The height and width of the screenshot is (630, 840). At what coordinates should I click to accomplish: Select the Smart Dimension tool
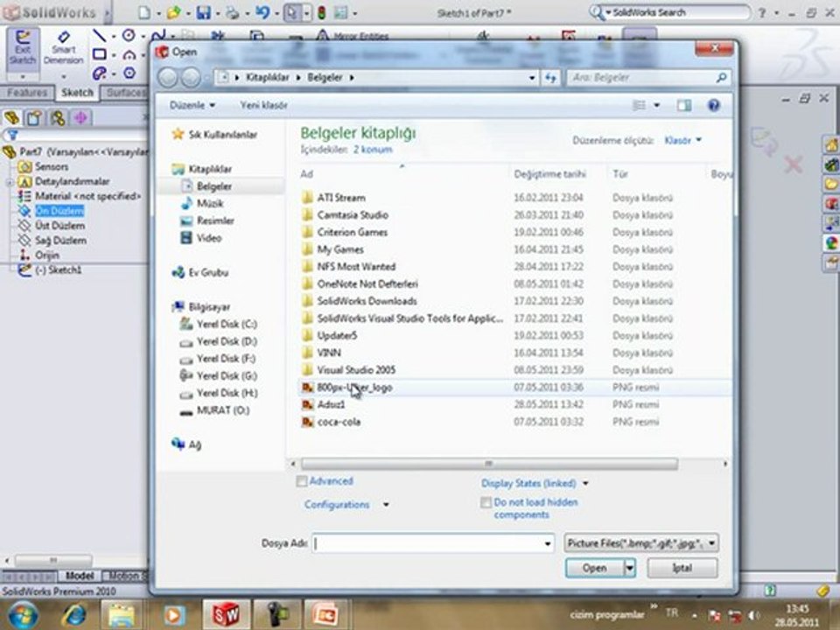63,48
